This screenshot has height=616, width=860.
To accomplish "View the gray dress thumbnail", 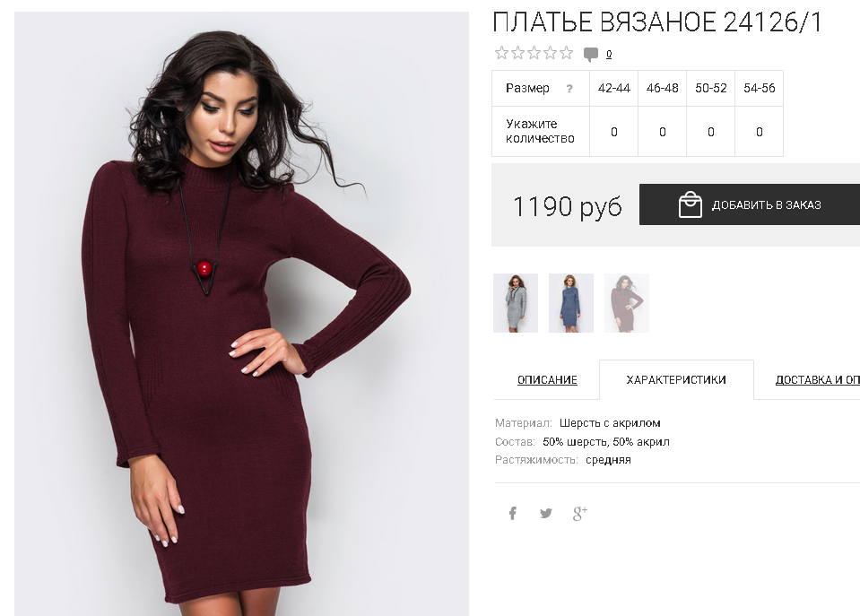I will (x=516, y=303).
